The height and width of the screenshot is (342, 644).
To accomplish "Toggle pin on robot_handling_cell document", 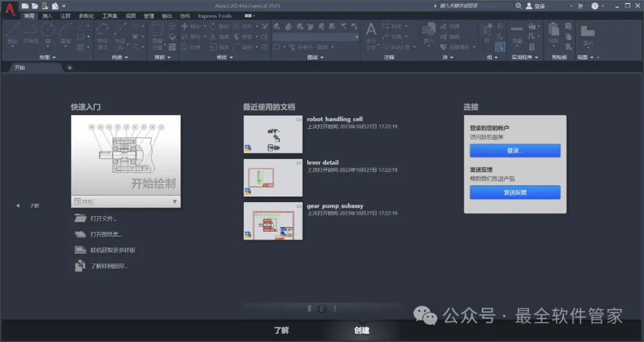I will coord(299,119).
